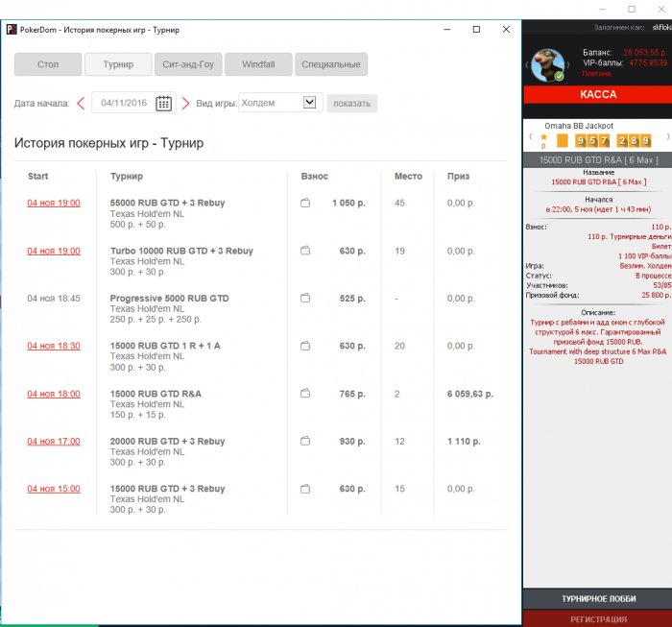Click the 1 050 р. buy-in value
This screenshot has height=627, width=672.
pyautogui.click(x=348, y=203)
